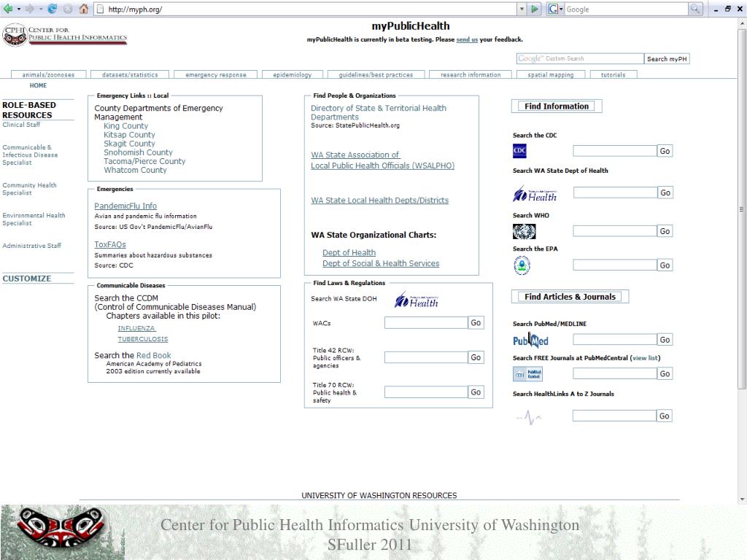
Task: Stop loading with the browser stop icon
Action: click(68, 9)
